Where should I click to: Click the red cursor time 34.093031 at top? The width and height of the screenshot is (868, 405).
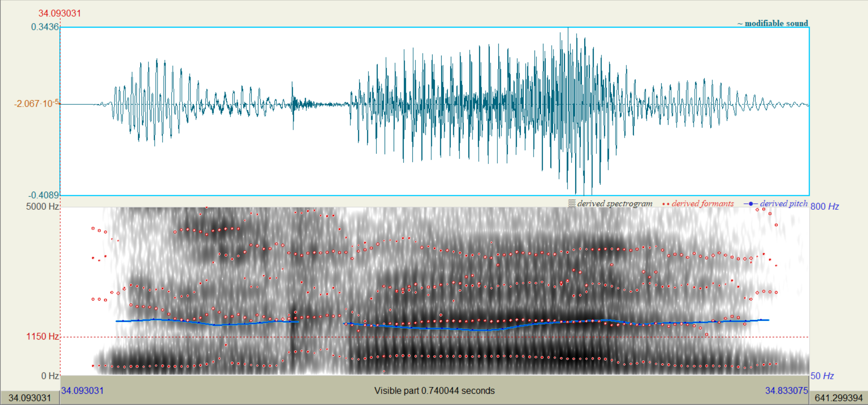59,13
